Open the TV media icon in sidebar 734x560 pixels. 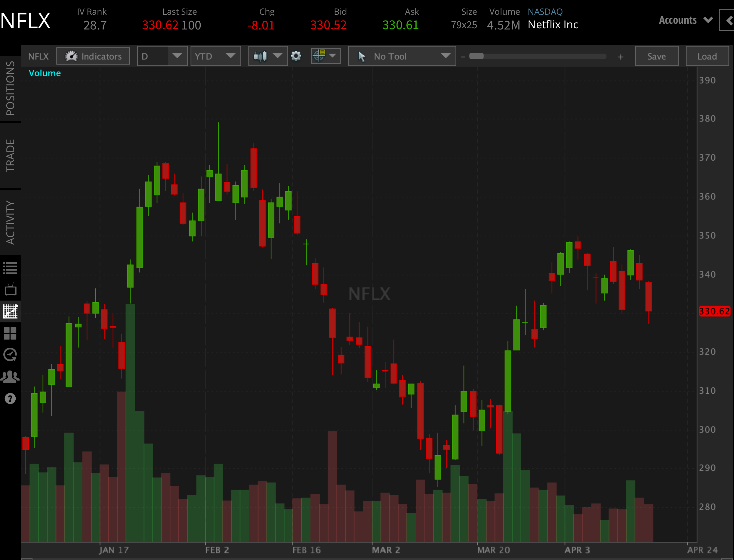coord(10,289)
